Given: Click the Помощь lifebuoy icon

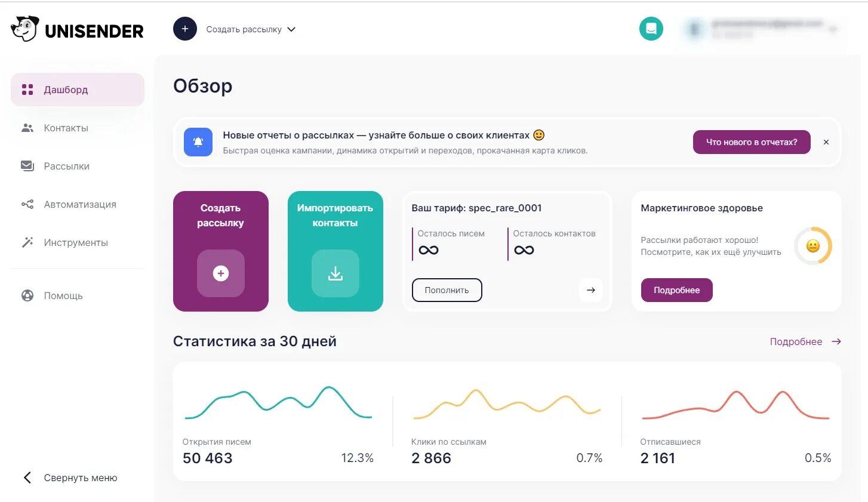Looking at the screenshot, I should (x=27, y=295).
